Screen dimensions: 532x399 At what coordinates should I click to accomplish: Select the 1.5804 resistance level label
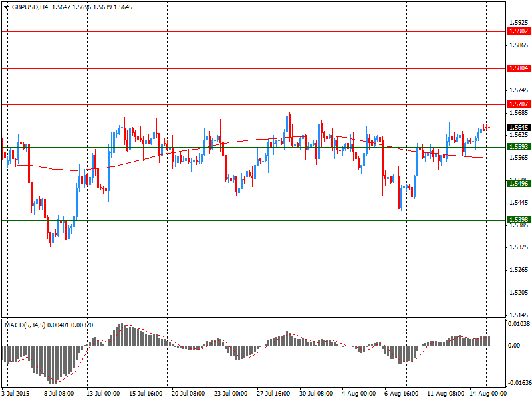pyautogui.click(x=519, y=68)
